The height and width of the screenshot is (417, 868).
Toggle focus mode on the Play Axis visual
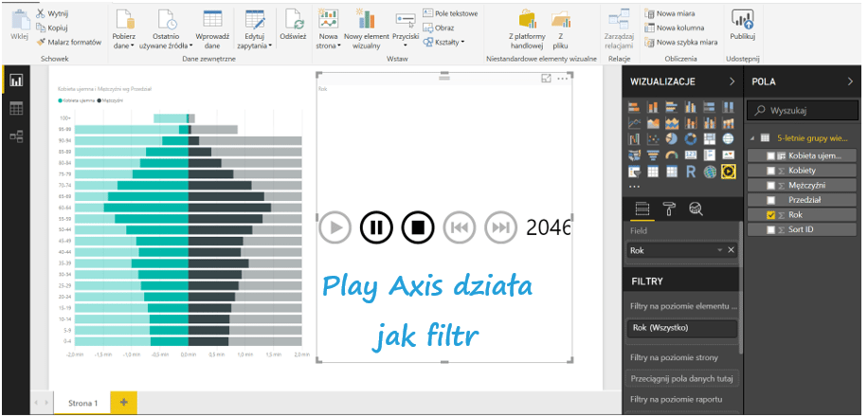pos(547,79)
